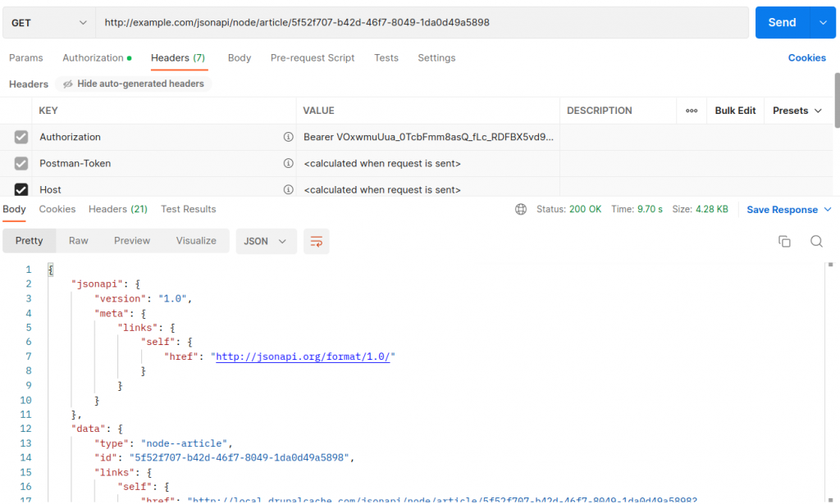Click the globe network icon beside Status
840x504 pixels.
tap(521, 209)
